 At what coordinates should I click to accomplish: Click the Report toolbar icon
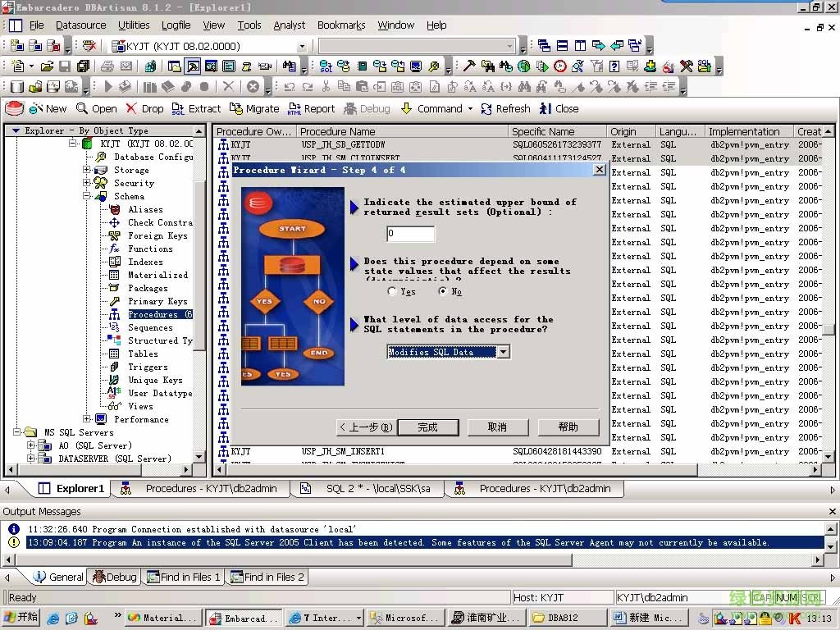[x=294, y=108]
